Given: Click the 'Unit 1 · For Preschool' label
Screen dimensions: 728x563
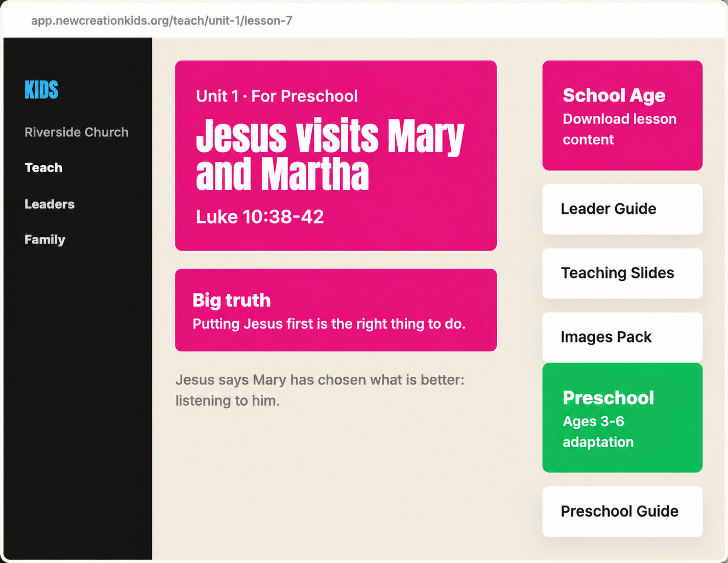Looking at the screenshot, I should coord(277,96).
